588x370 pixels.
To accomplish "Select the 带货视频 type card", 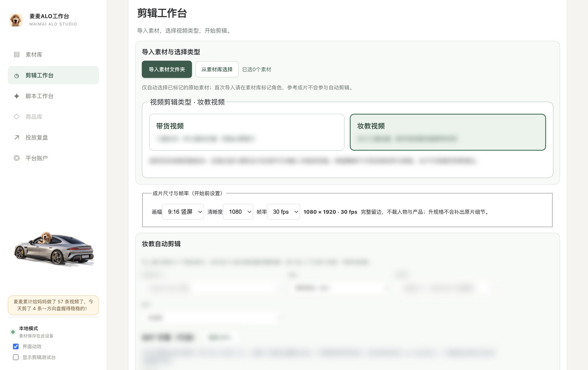I will [247, 132].
